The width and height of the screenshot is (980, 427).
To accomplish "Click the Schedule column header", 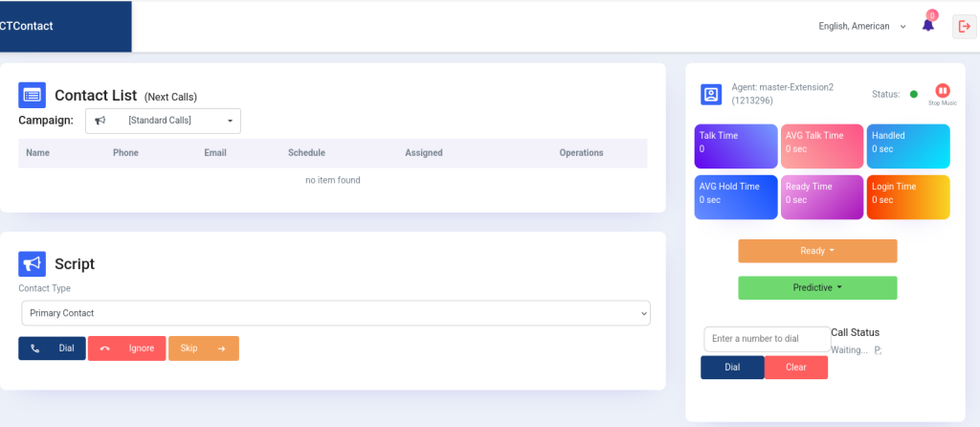I will tap(306, 152).
